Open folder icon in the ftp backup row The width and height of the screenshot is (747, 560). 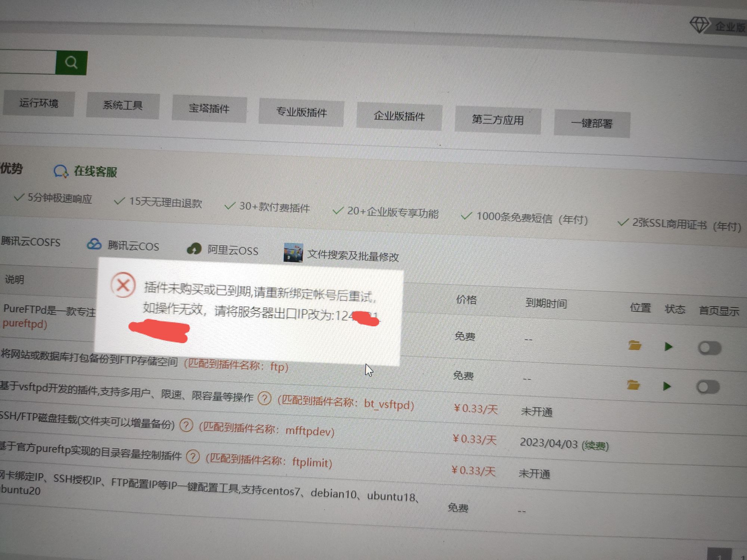point(633,385)
